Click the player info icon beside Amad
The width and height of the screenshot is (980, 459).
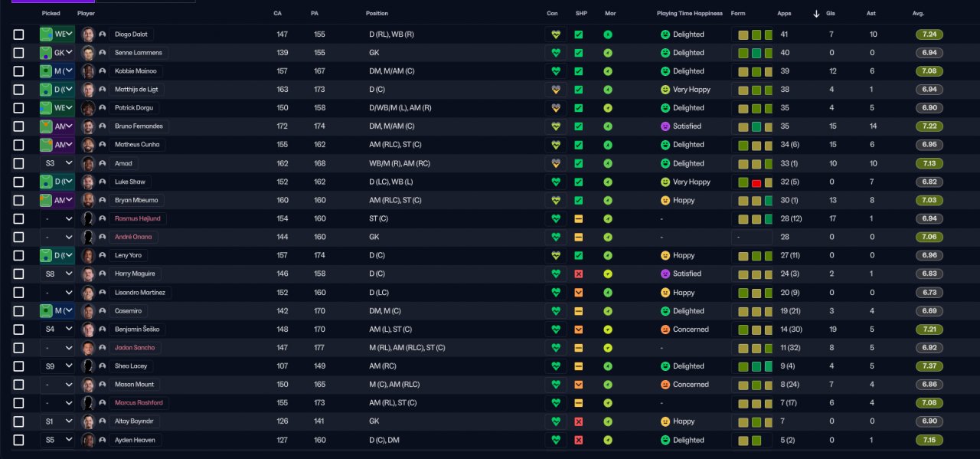pos(103,163)
